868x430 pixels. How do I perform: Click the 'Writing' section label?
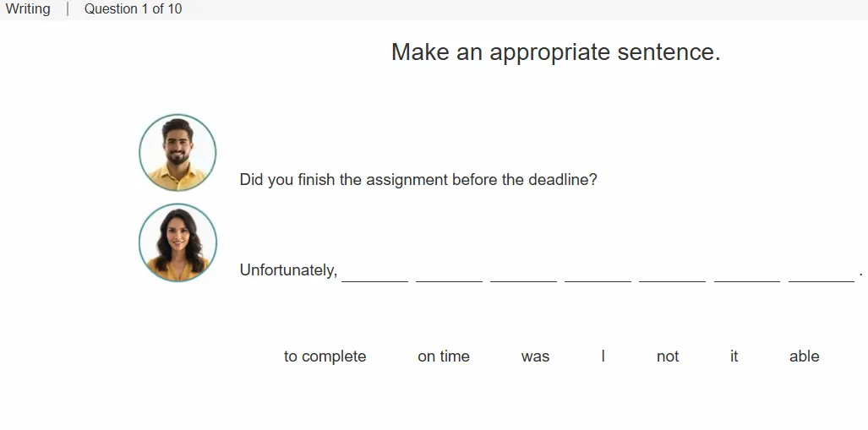point(28,8)
